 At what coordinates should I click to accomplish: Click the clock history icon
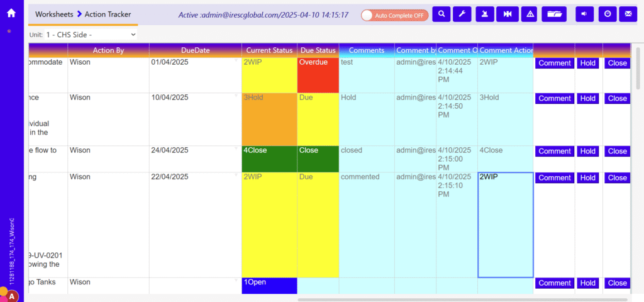[607, 14]
